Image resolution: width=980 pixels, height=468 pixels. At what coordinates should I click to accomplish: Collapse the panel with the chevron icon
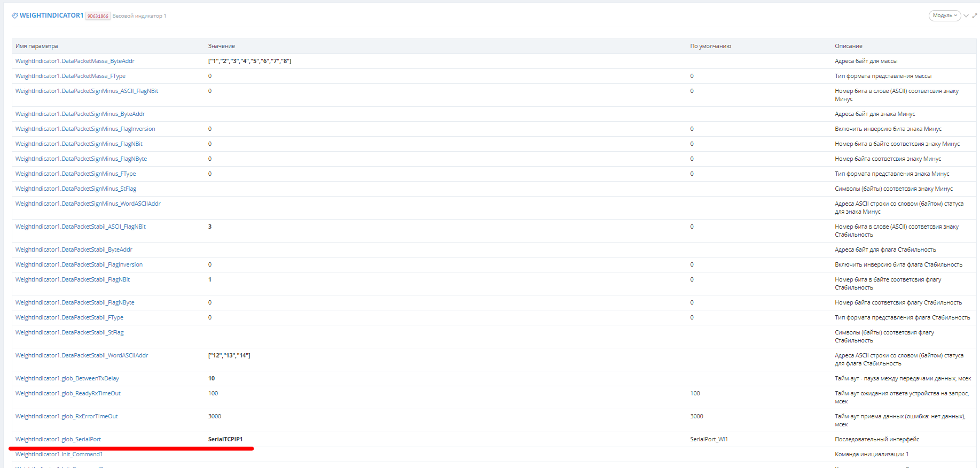[x=966, y=16]
